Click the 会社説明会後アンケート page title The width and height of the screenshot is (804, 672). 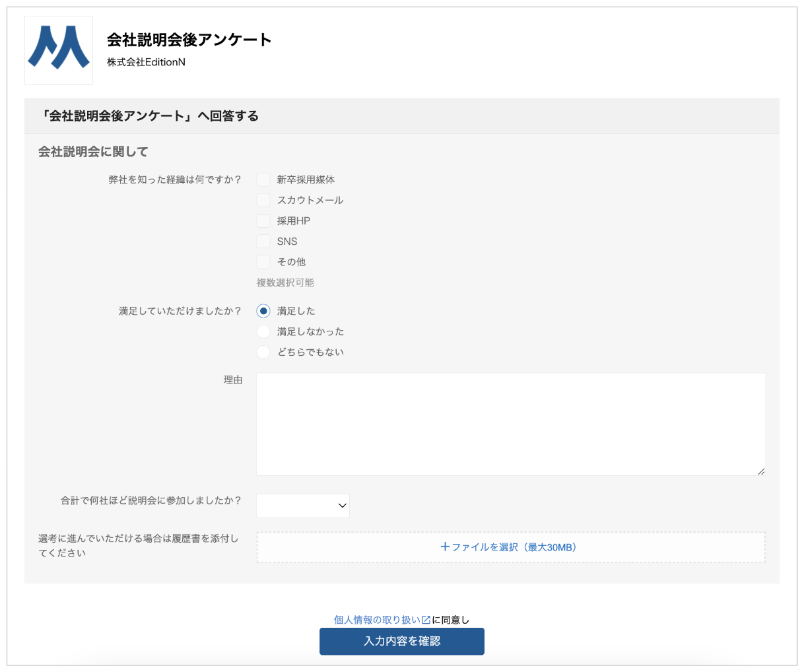point(189,40)
